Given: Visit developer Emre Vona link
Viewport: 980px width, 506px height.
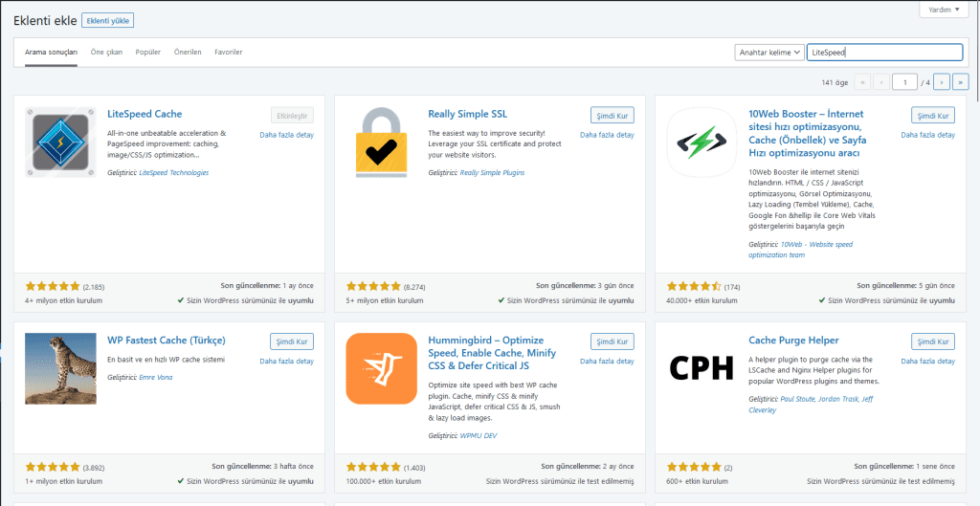Looking at the screenshot, I should pyautogui.click(x=156, y=377).
